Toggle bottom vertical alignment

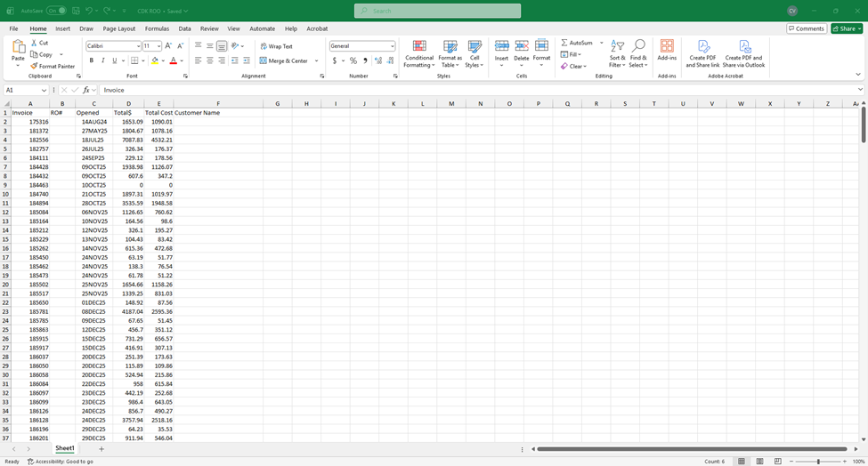[x=222, y=46]
